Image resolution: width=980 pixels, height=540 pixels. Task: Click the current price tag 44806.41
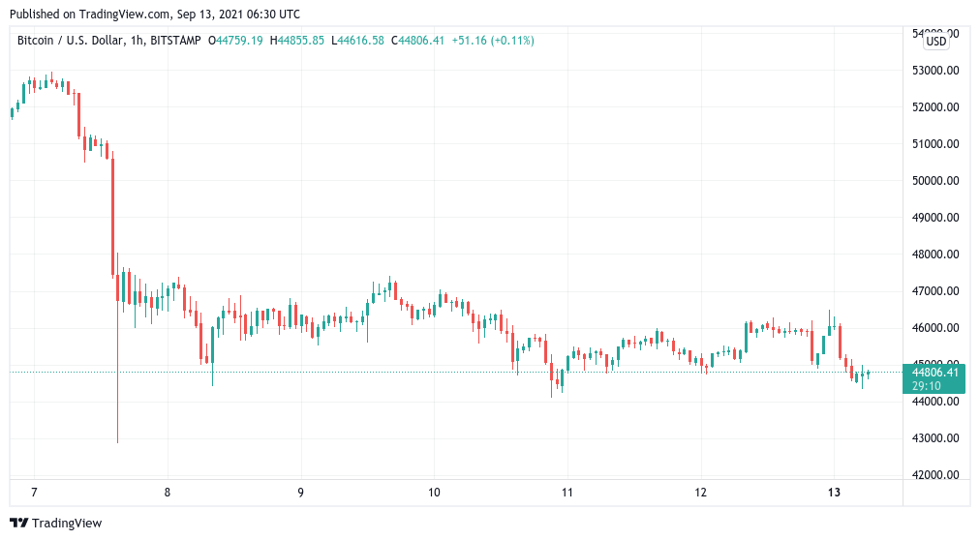[x=934, y=373]
